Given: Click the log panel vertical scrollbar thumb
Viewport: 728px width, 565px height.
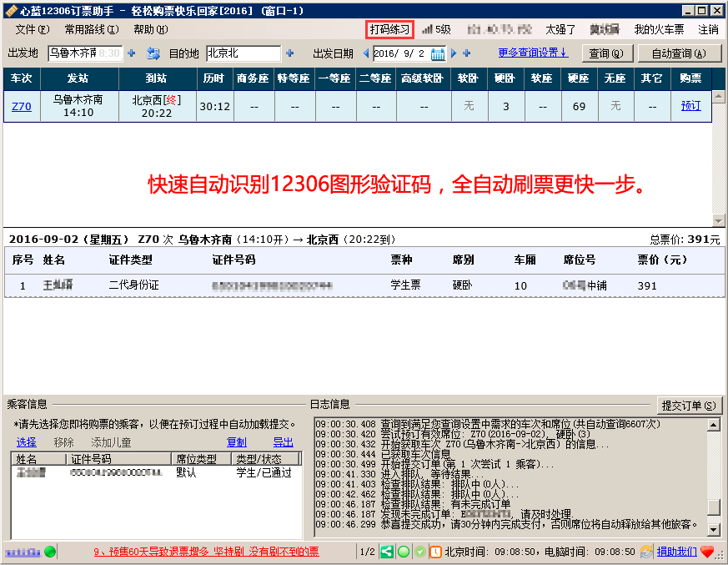Looking at the screenshot, I should coord(713,507).
